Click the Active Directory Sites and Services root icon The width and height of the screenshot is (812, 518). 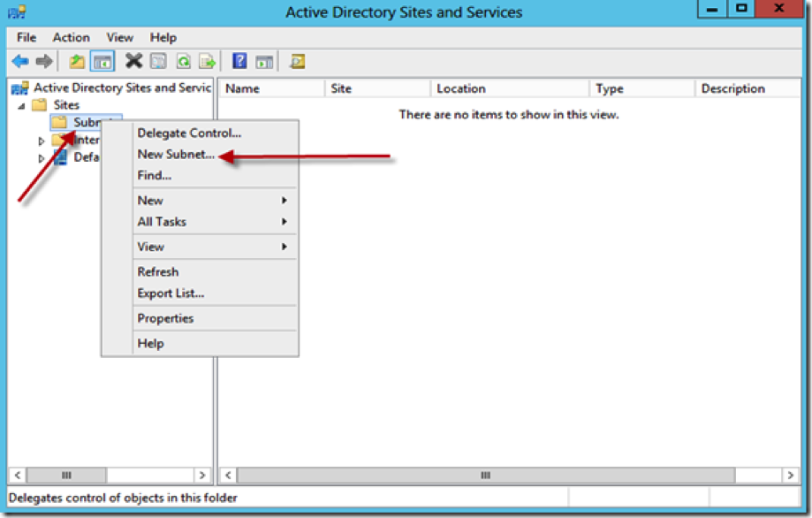tap(19, 88)
